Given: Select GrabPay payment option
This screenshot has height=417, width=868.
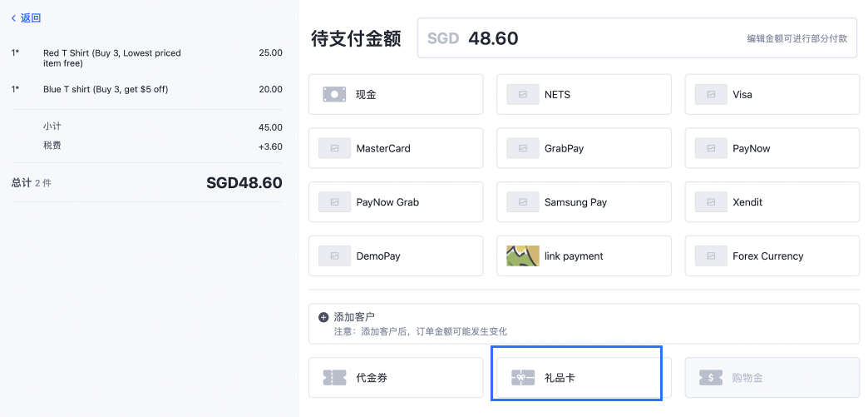Looking at the screenshot, I should point(584,148).
